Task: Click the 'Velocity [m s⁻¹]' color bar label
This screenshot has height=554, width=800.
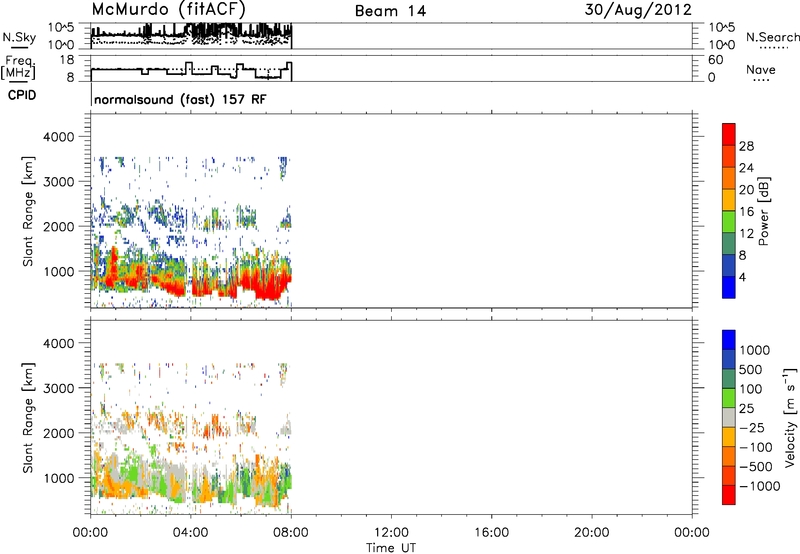Action: pyautogui.click(x=790, y=417)
